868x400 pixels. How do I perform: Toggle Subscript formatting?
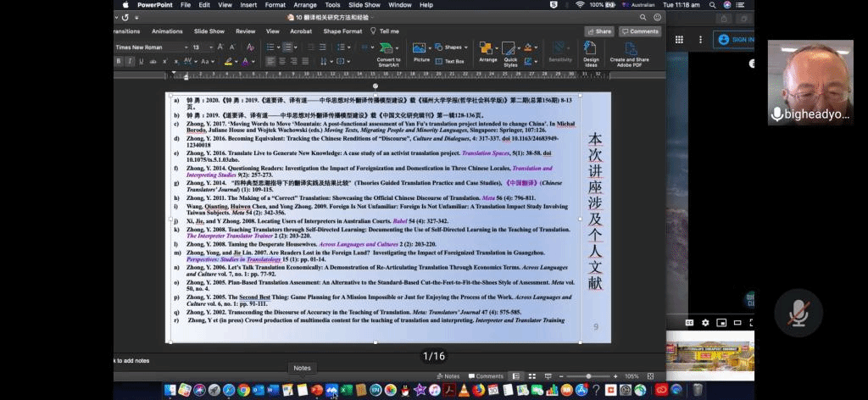coord(176,61)
